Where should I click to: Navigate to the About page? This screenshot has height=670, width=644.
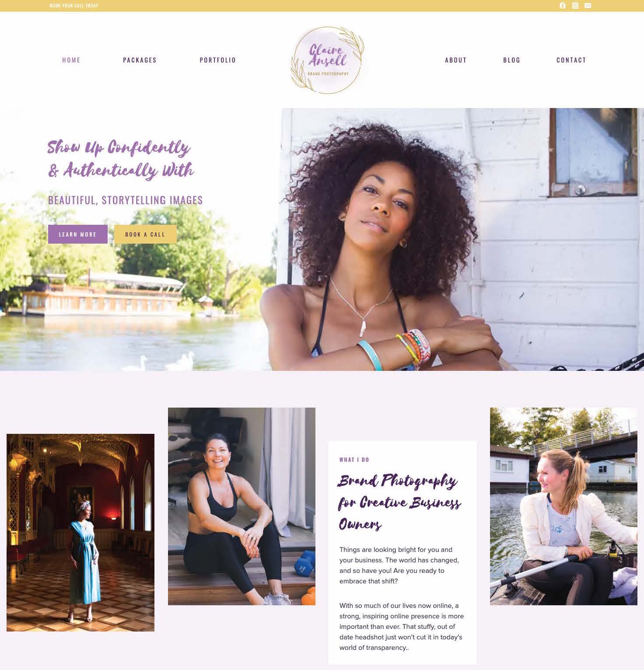[x=456, y=60]
